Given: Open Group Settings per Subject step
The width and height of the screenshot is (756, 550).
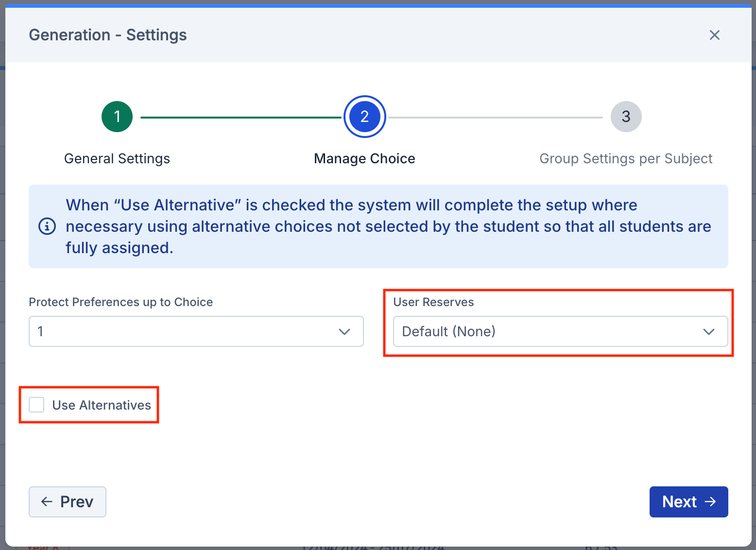Looking at the screenshot, I should click(626, 158).
